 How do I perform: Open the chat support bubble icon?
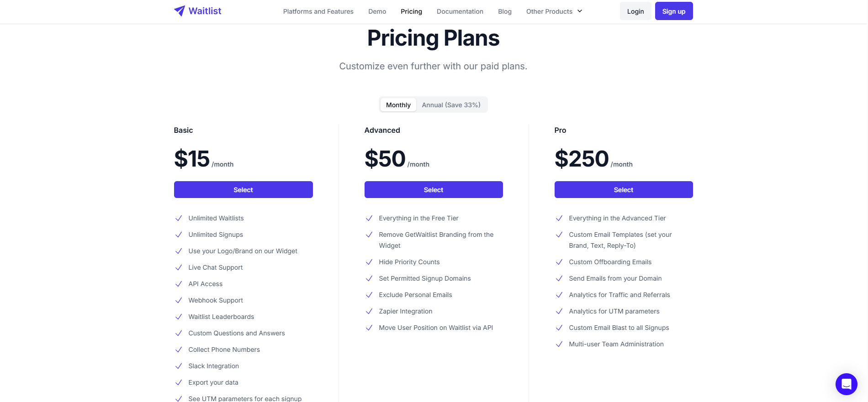[846, 384]
